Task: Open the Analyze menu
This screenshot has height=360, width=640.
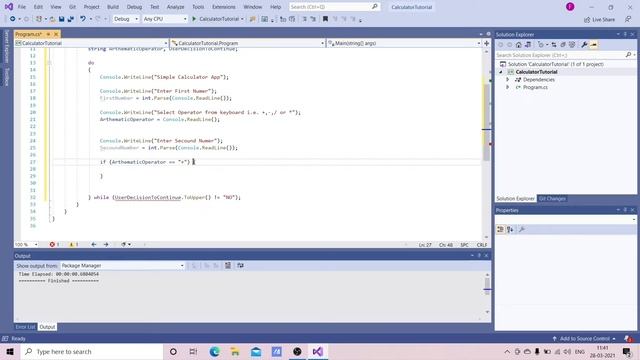Action: (176, 7)
